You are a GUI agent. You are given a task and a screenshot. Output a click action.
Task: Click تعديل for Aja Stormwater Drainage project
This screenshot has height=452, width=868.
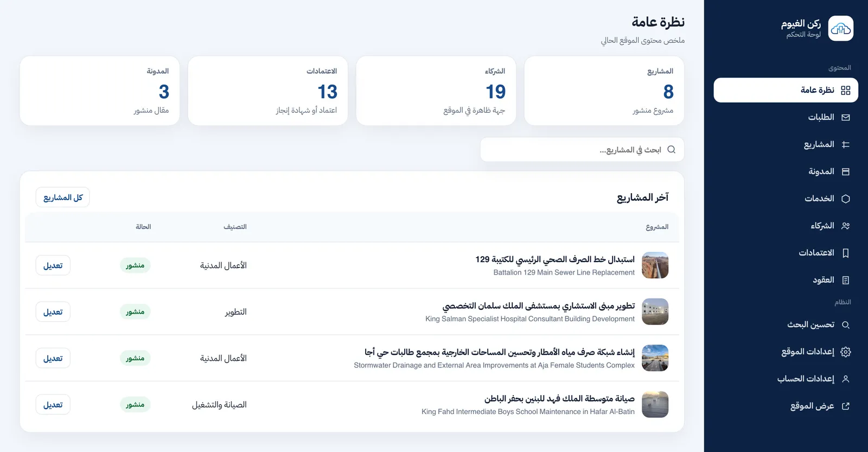53,358
